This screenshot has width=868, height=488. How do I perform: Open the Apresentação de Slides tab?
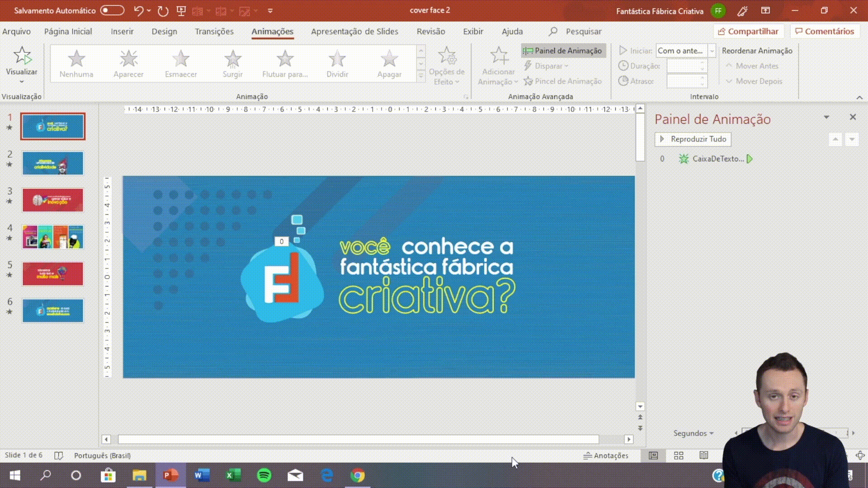point(354,31)
